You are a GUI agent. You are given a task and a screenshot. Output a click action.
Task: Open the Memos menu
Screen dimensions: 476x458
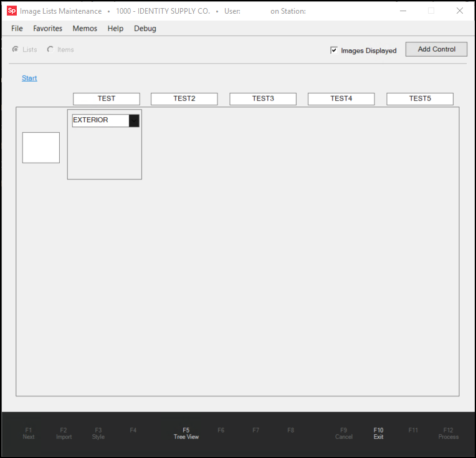tap(85, 29)
